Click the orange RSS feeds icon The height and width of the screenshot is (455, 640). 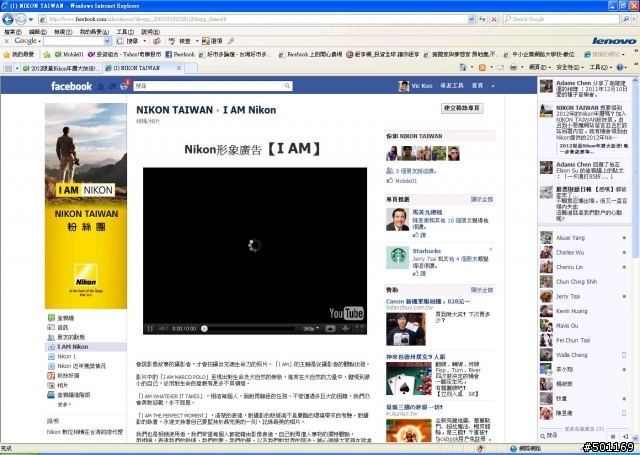[482, 67]
